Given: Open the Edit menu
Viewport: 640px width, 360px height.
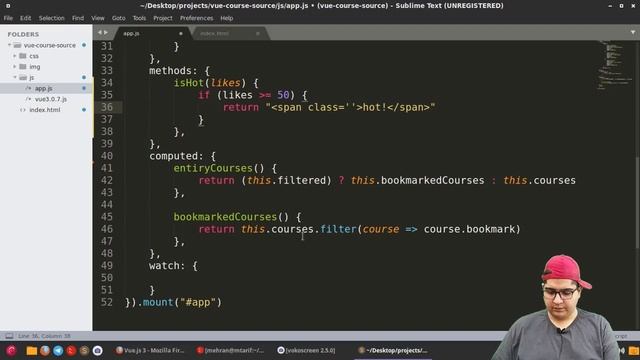Looking at the screenshot, I should click(25, 18).
